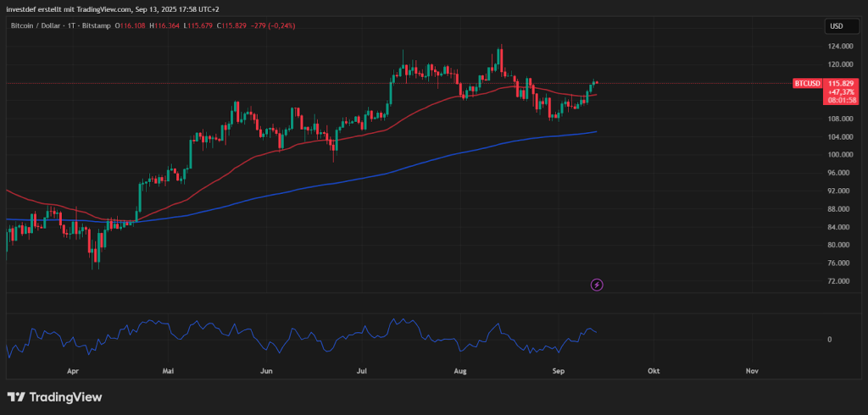Screen dimensions: 868x415
Task: Click the 100.000 price axis level
Action: 838,154
